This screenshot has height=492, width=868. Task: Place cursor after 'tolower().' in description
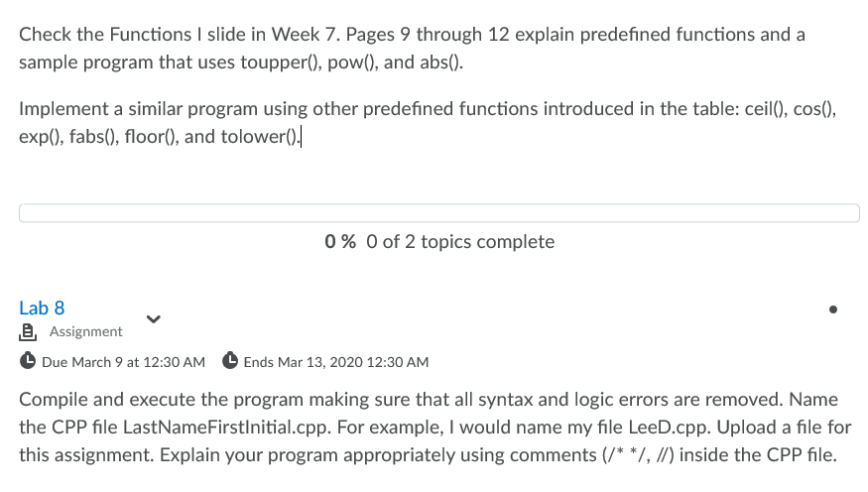302,137
